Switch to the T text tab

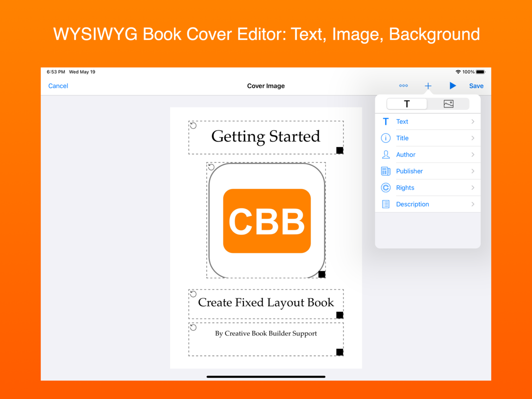407,104
